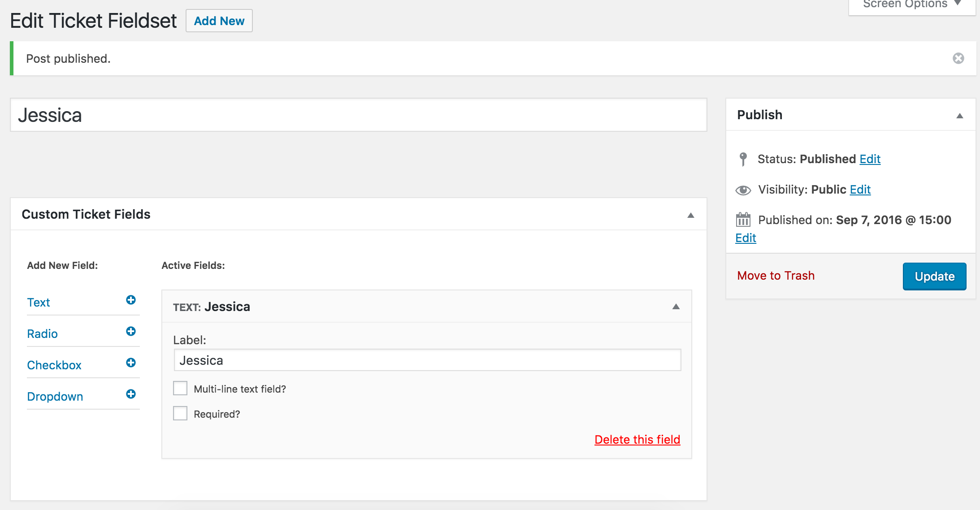The image size is (980, 510).
Task: Click into the Label input field
Action: point(427,360)
